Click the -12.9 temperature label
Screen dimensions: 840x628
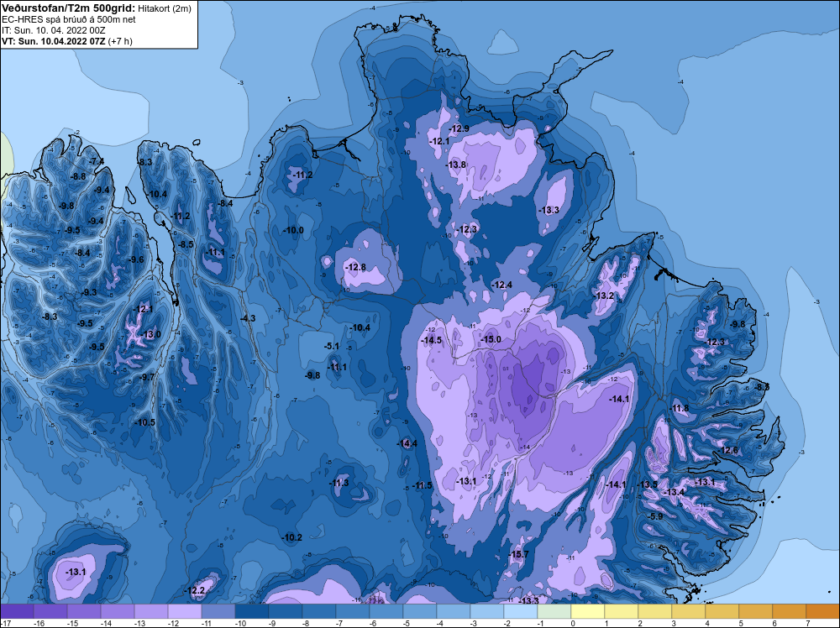pyautogui.click(x=459, y=128)
